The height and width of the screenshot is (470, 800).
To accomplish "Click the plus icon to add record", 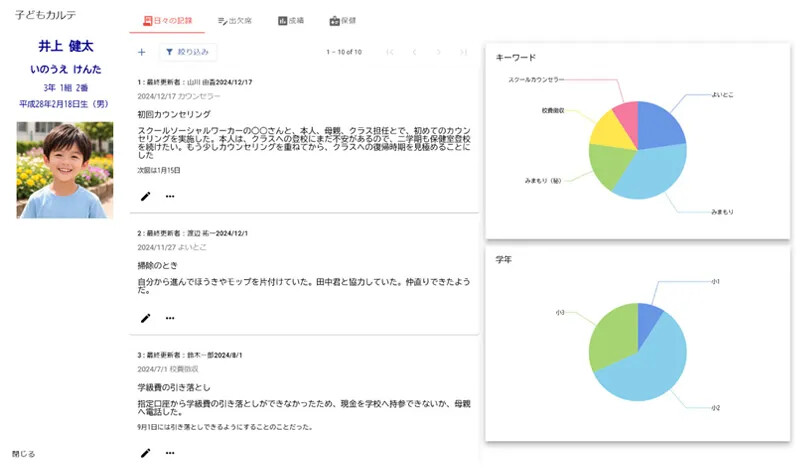I will click(142, 52).
